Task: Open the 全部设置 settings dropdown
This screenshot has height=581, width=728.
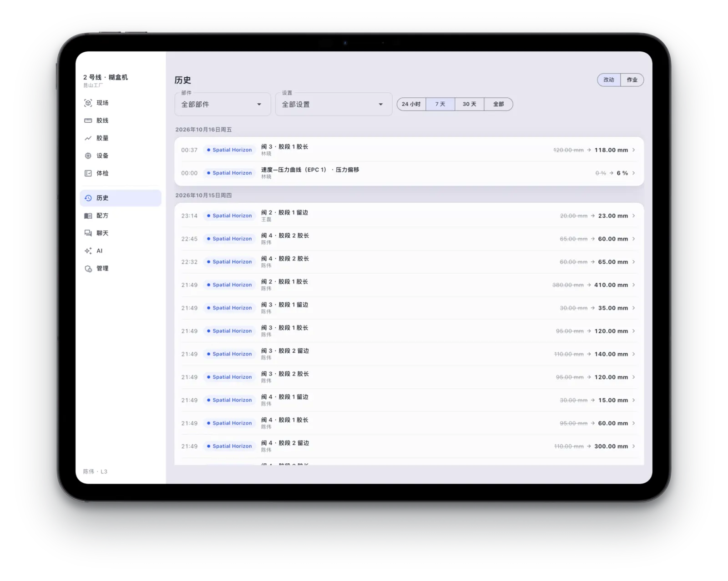Action: (x=334, y=105)
